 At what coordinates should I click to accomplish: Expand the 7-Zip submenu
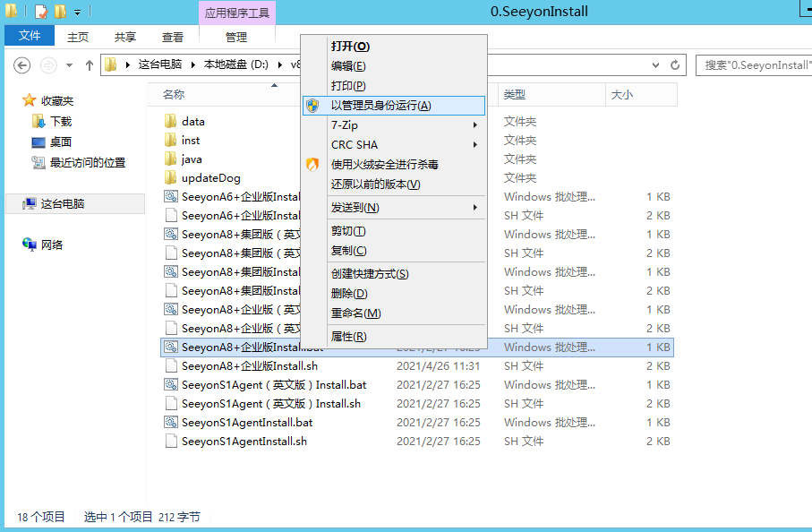click(x=394, y=124)
